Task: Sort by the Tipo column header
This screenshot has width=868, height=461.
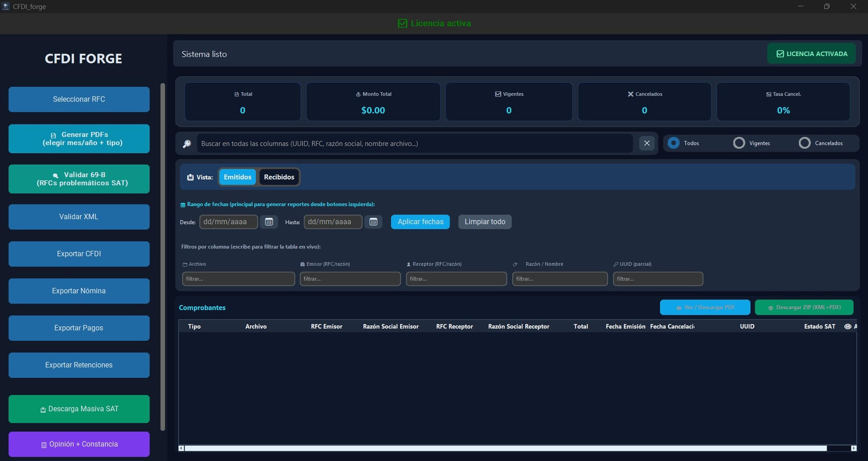Action: 194,327
